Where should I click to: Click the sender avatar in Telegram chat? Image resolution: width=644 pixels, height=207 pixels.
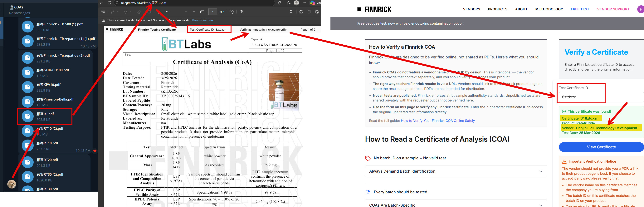click(12, 184)
